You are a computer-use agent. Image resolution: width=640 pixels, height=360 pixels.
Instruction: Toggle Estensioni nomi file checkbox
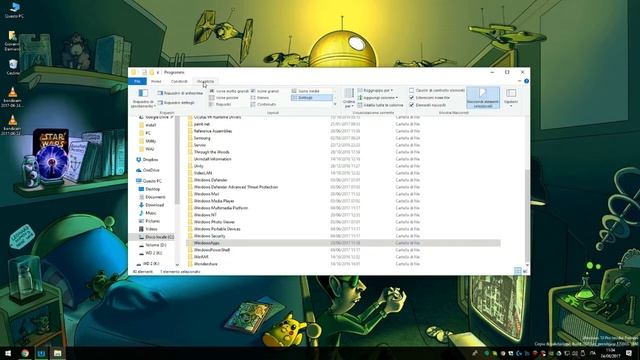pos(411,98)
